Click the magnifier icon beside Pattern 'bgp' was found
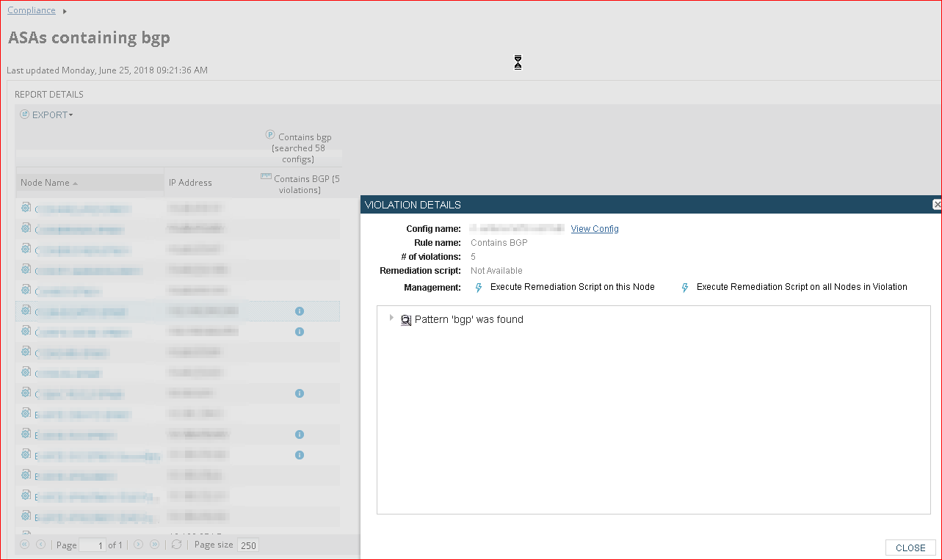 [406, 320]
